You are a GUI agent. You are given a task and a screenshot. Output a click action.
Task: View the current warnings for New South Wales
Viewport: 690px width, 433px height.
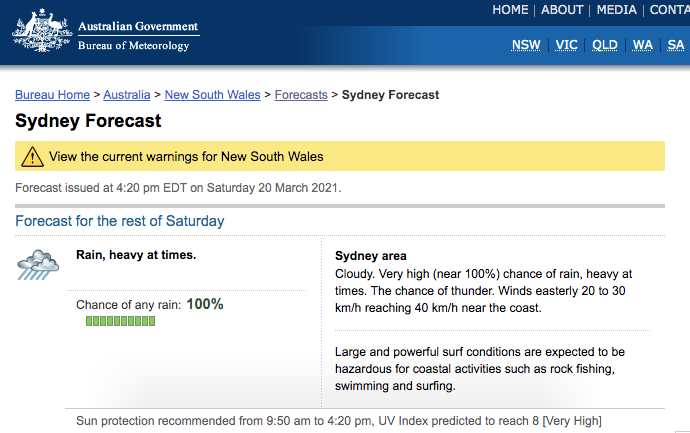coord(186,157)
